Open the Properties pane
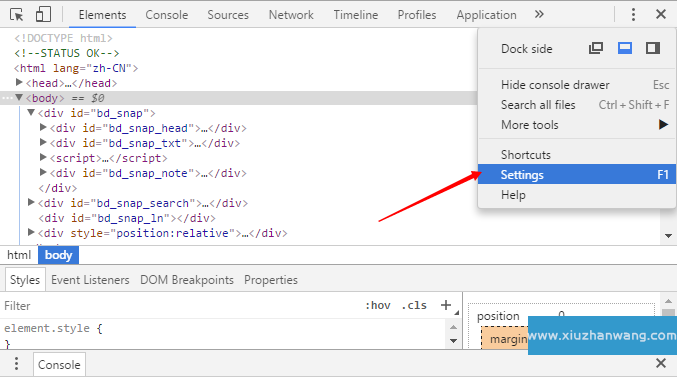 (x=271, y=280)
